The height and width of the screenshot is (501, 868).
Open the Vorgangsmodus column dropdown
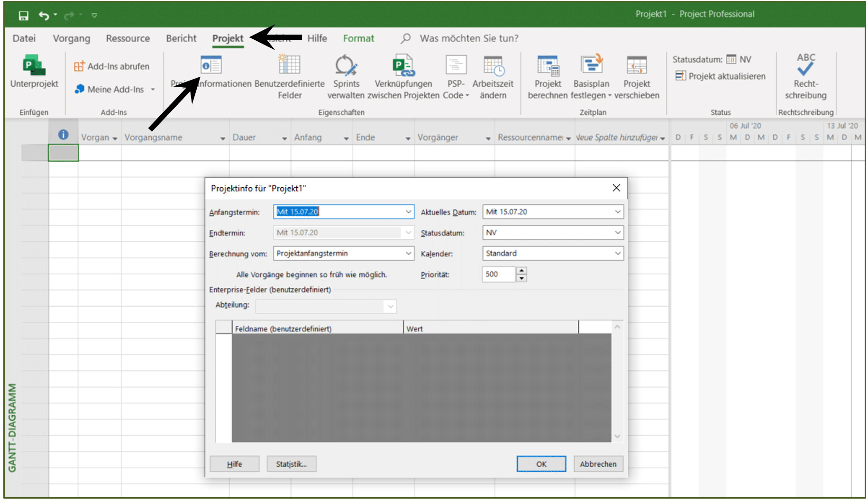coord(115,138)
